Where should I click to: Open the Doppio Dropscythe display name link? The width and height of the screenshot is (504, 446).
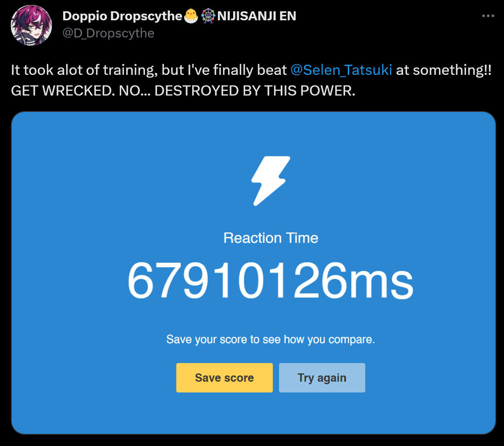tap(122, 16)
